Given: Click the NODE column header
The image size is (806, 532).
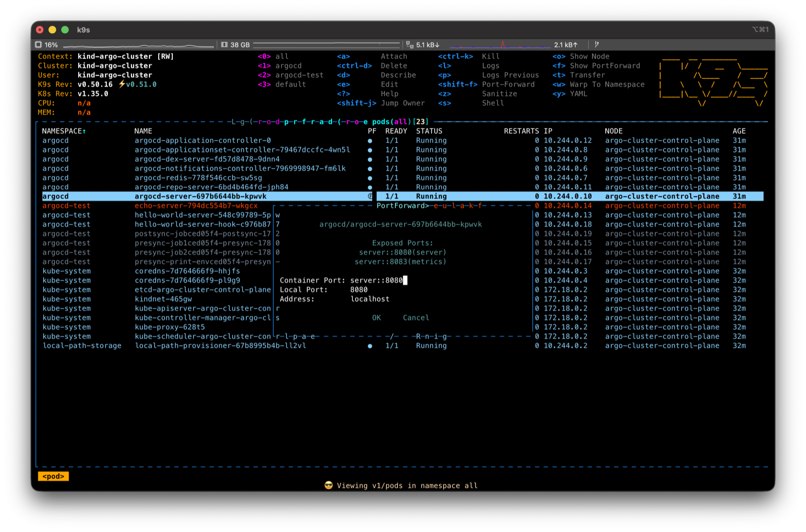Looking at the screenshot, I should (x=614, y=131).
